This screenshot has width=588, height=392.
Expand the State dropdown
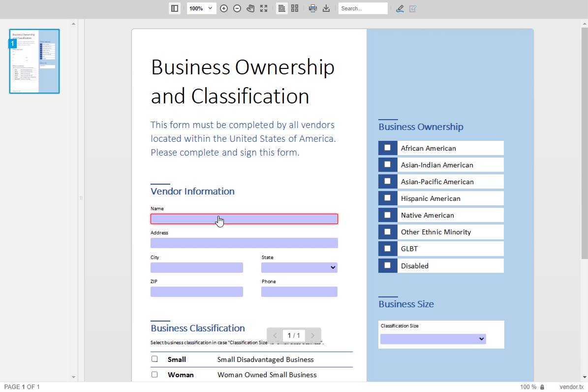point(299,267)
